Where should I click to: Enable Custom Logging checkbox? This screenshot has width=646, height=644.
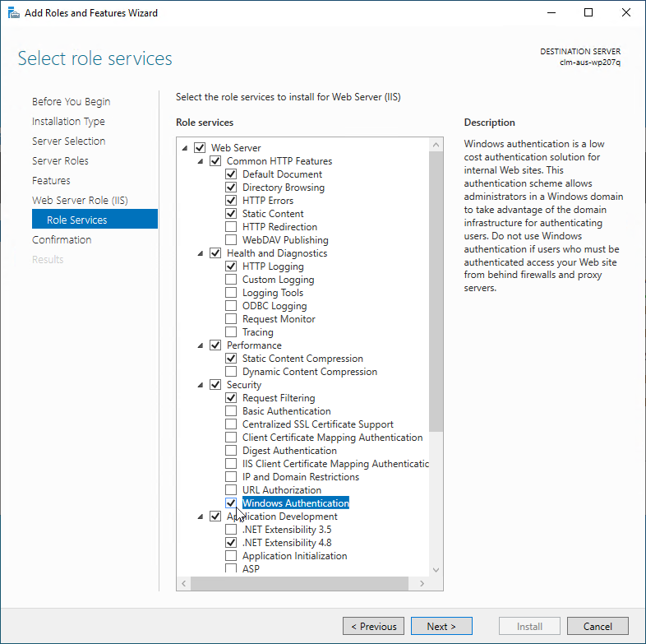231,280
